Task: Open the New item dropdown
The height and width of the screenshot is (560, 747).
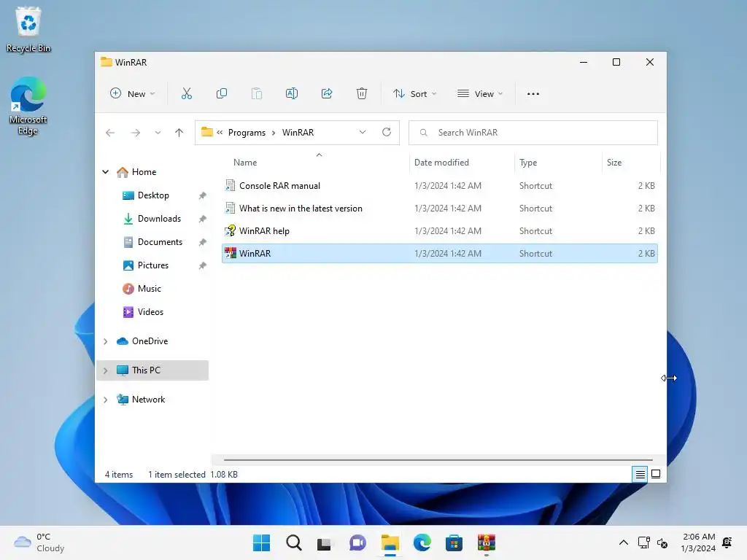Action: (x=133, y=94)
